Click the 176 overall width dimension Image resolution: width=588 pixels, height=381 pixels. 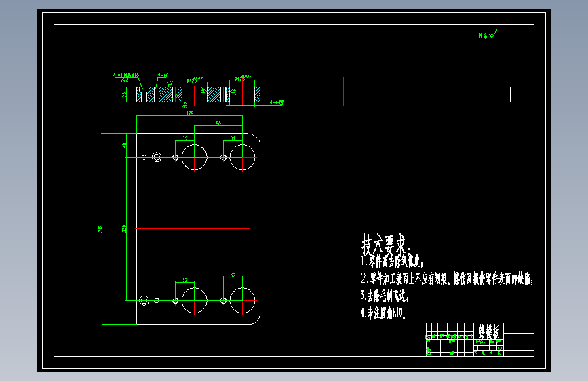point(190,113)
